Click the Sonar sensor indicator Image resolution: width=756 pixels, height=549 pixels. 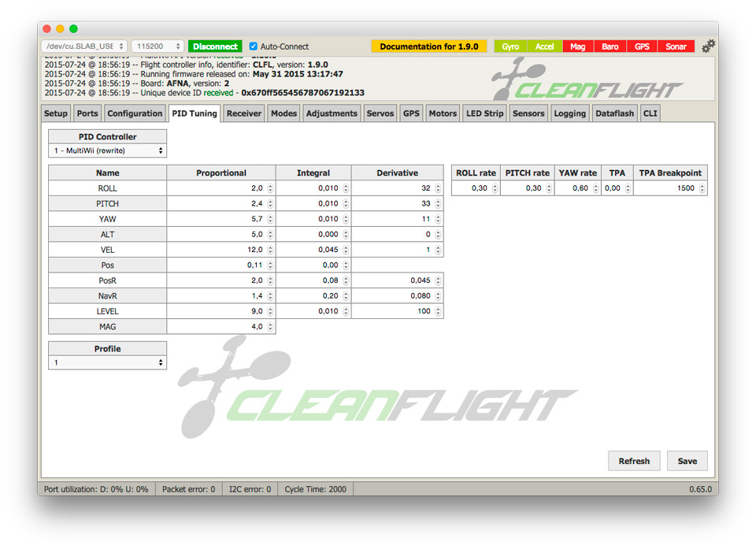point(676,46)
